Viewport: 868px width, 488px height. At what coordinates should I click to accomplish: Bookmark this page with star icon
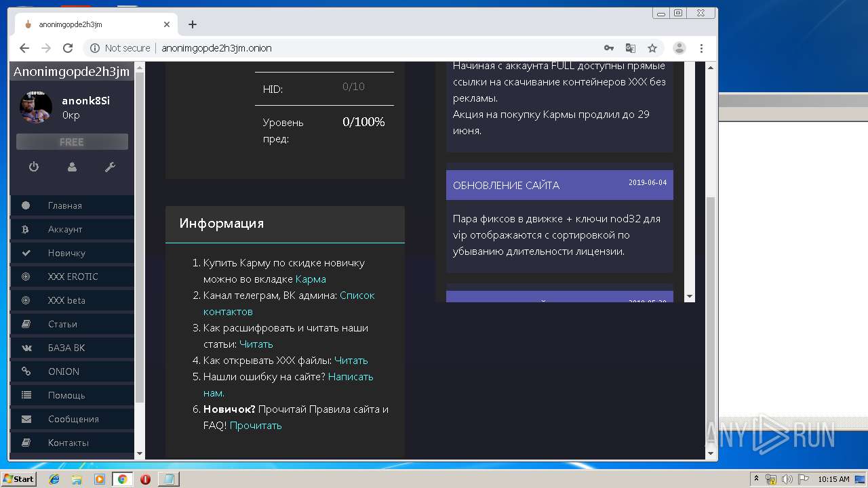(652, 48)
